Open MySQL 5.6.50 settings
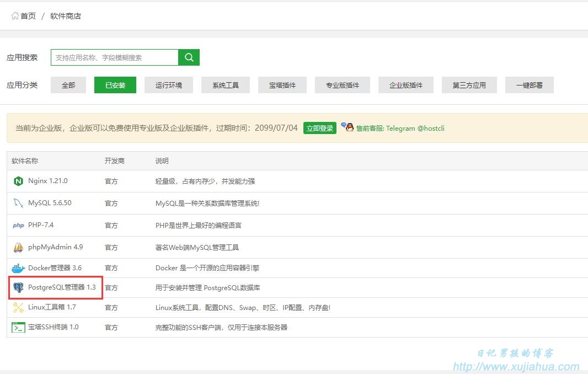 (x=50, y=203)
